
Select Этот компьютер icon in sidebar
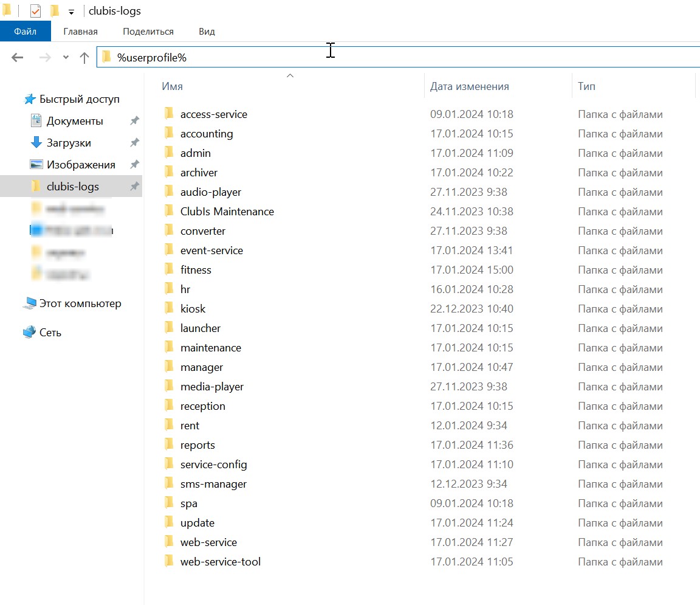pos(30,303)
